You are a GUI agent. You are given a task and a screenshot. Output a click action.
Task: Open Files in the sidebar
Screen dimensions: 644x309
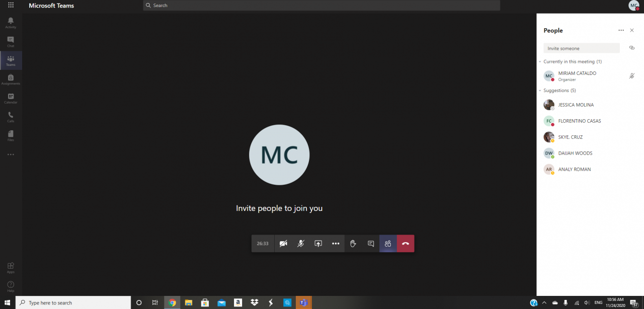(11, 135)
